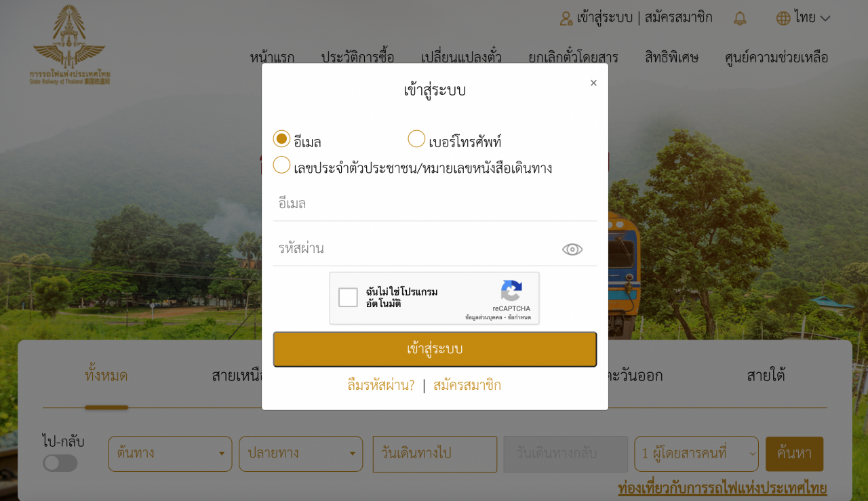Viewport: 868px width, 501px height.
Task: Open the ปลายทาง destination dropdown
Action: tap(300, 454)
